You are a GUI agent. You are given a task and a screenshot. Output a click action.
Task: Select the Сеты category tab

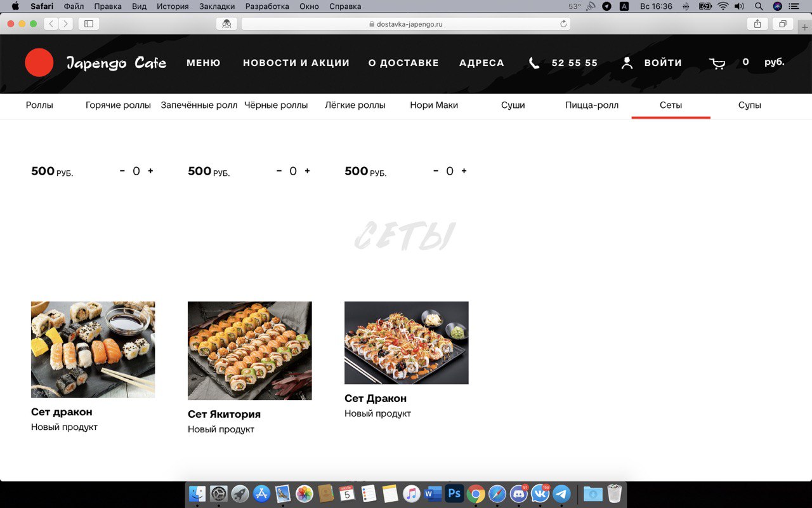tap(671, 105)
